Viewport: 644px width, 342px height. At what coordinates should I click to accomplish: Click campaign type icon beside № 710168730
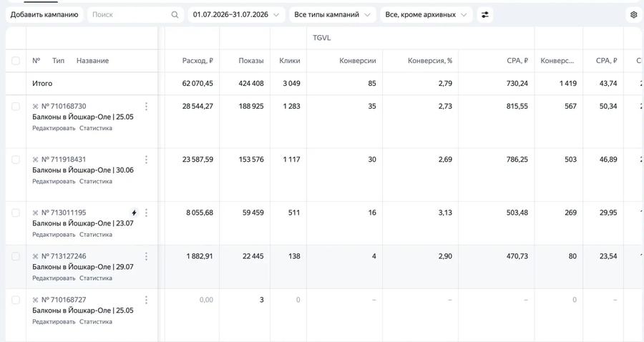(x=35, y=107)
